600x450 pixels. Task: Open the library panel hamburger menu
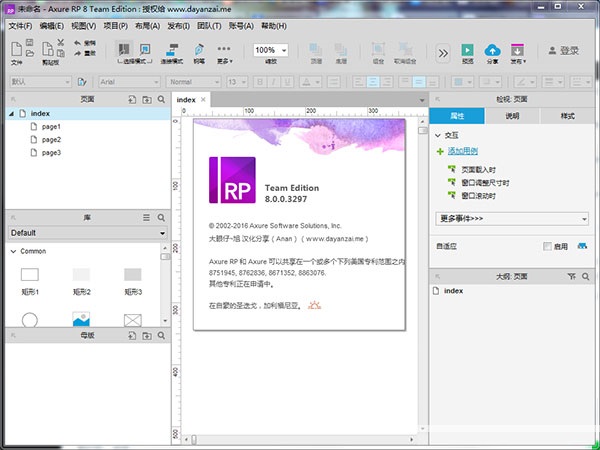[146, 218]
